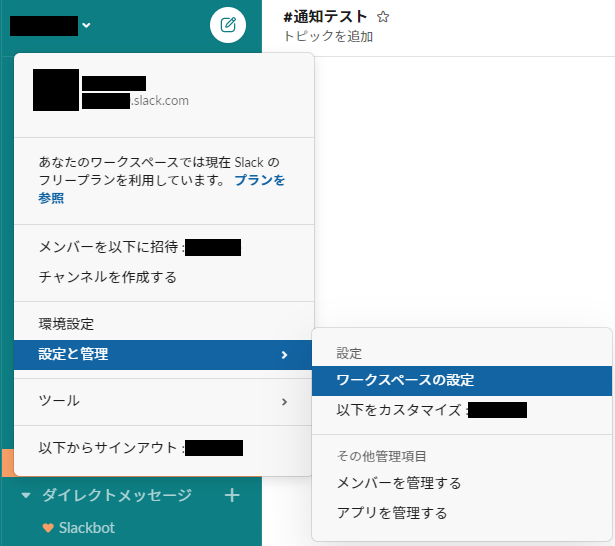This screenshot has height=546, width=615.
Task: Select アプリを管理する
Action: (462, 513)
